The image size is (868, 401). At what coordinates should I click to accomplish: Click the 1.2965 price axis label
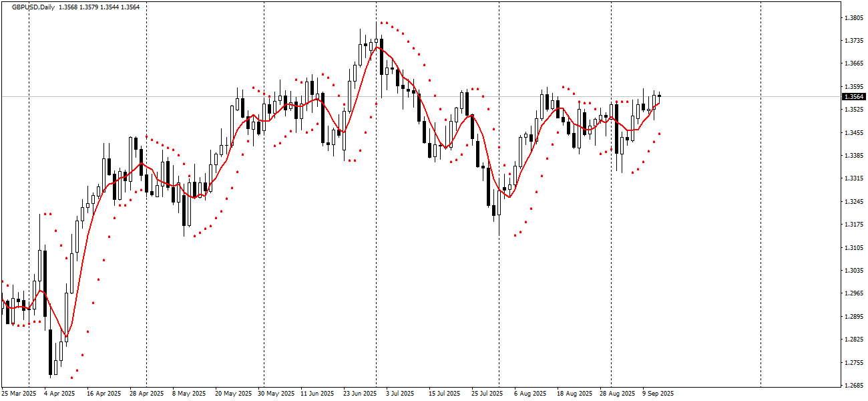point(853,293)
